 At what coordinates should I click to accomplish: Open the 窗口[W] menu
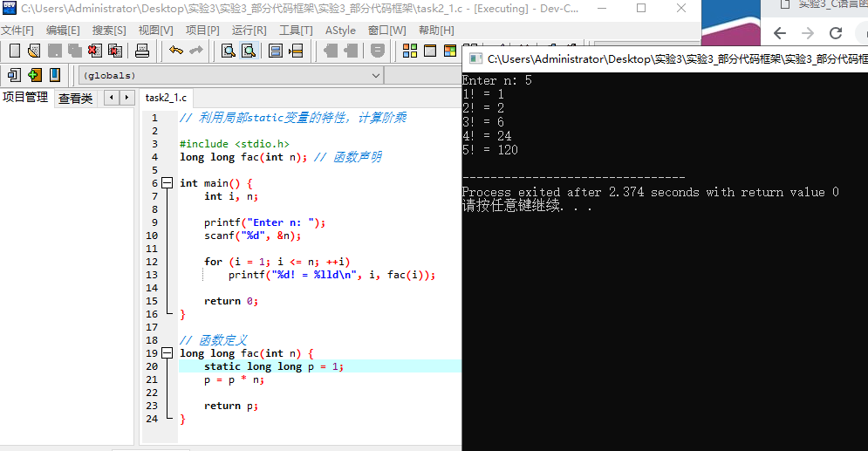tap(387, 31)
